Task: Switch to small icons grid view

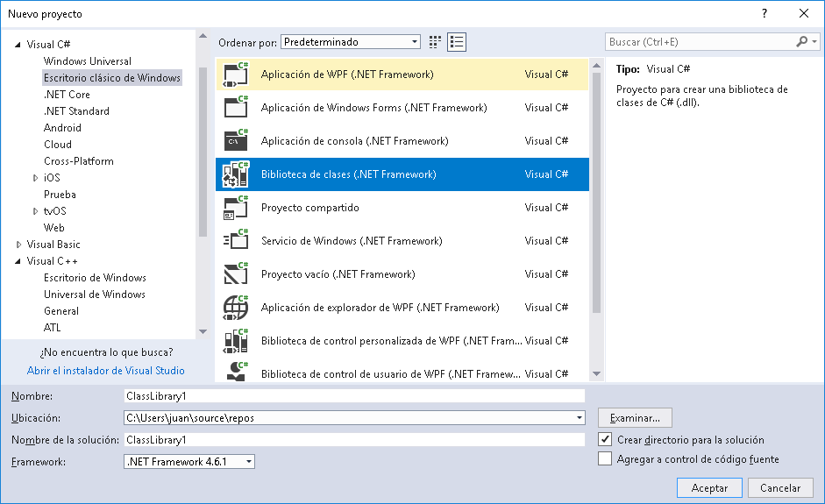Action: point(435,42)
